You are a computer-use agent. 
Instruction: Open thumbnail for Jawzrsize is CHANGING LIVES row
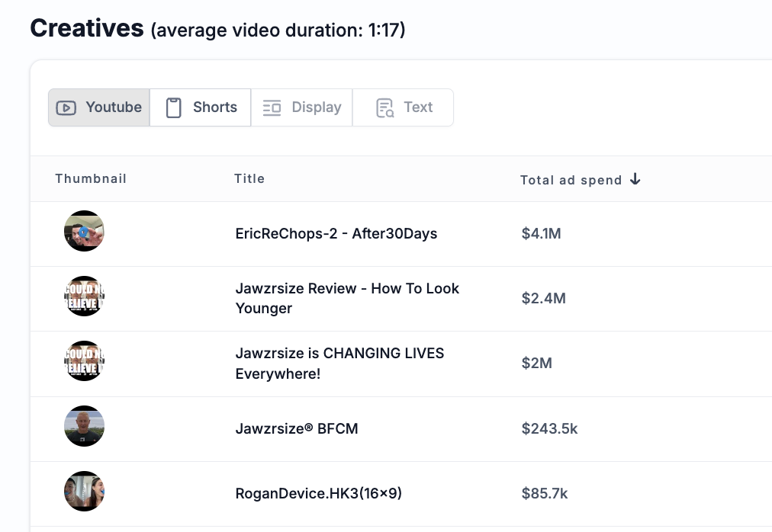pyautogui.click(x=84, y=361)
